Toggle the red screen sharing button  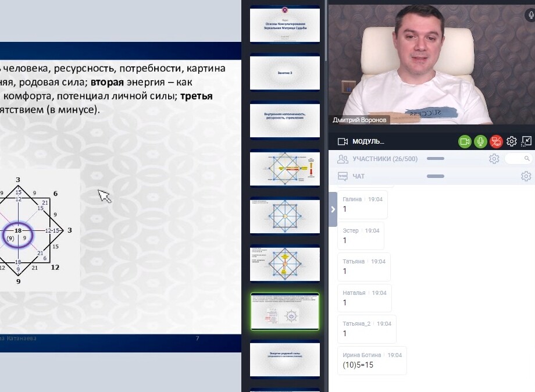[496, 141]
